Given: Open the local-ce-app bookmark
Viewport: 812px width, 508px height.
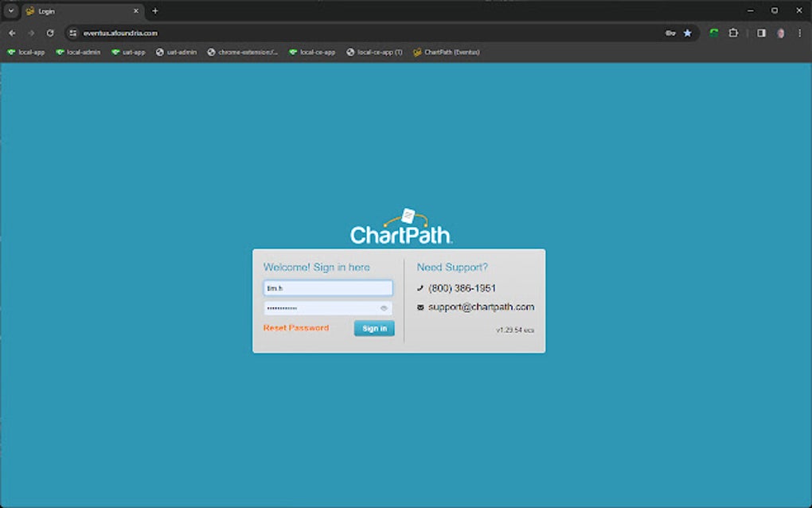Looking at the screenshot, I should click(x=312, y=53).
